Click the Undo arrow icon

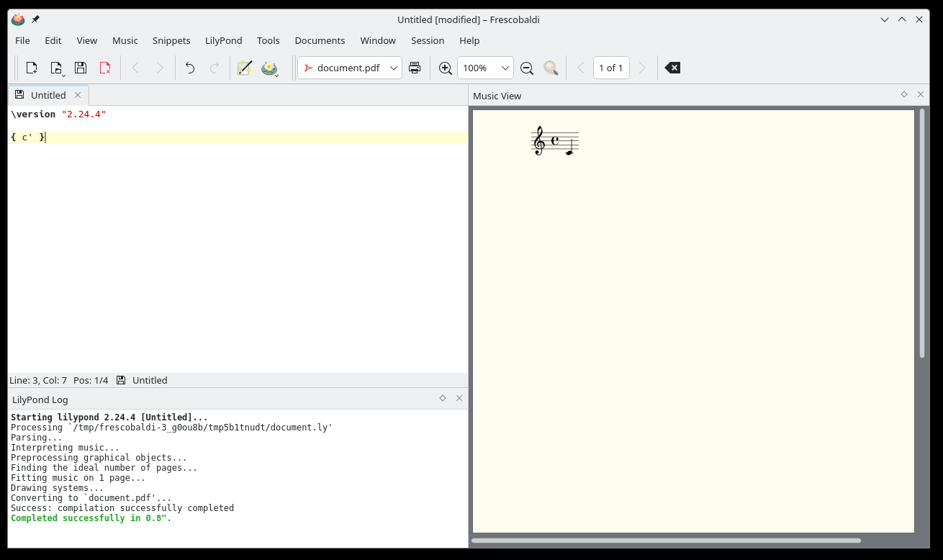(x=190, y=68)
